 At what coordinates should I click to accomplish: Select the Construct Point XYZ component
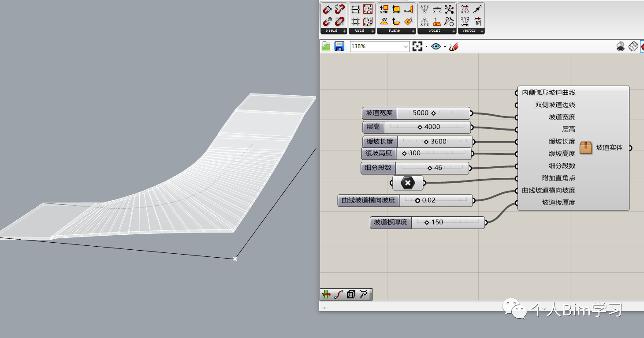424,9
